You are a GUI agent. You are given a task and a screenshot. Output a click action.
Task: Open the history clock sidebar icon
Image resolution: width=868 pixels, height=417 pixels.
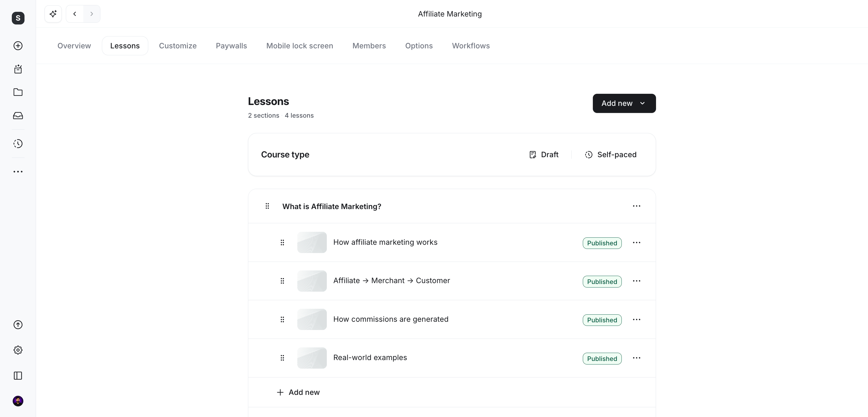pyautogui.click(x=18, y=144)
